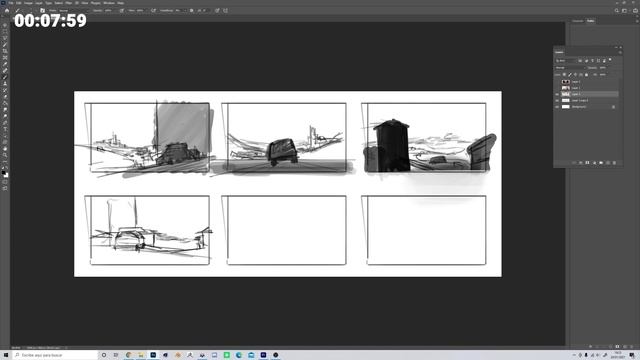Select the Background layer thumbnail
The width and height of the screenshot is (640, 360).
[565, 107]
